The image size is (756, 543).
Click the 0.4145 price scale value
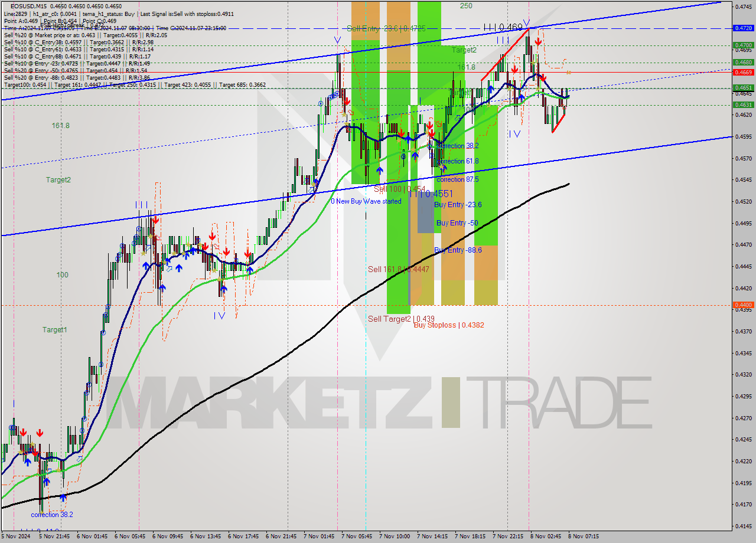coord(742,526)
